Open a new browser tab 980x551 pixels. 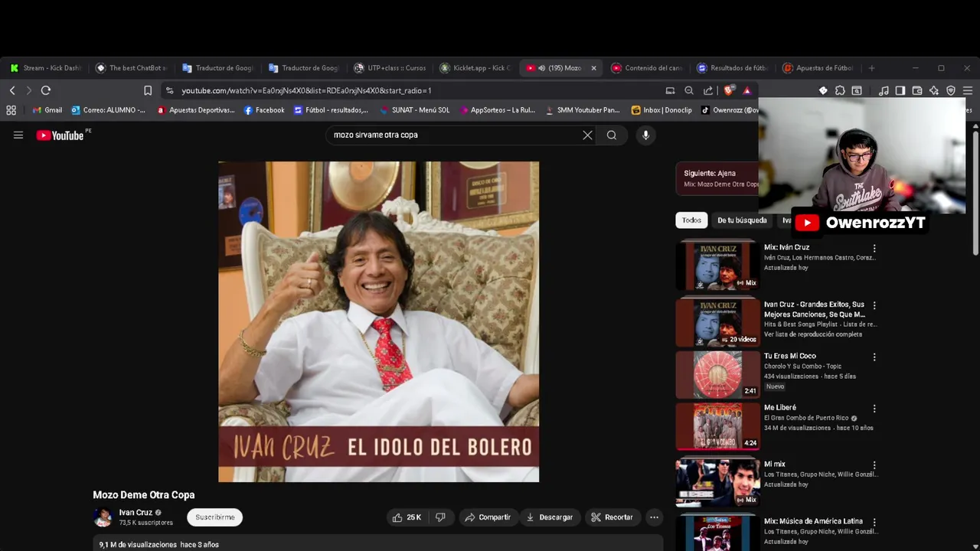pyautogui.click(x=871, y=68)
